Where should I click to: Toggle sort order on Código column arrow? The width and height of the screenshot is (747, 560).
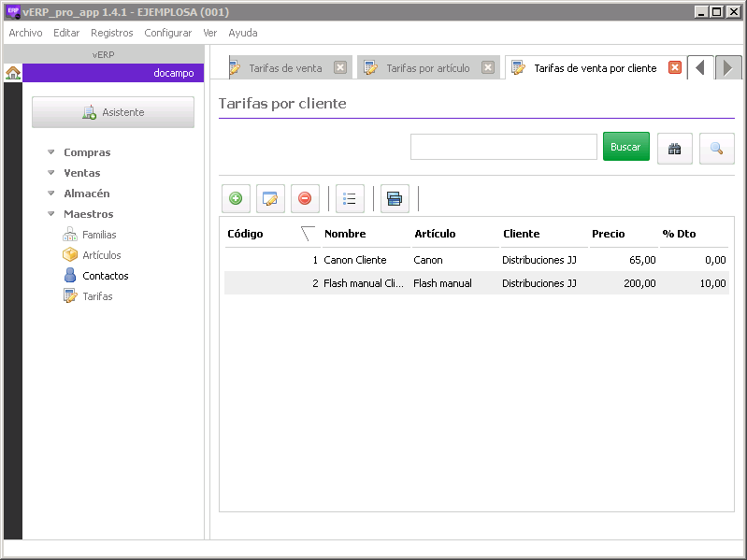[x=308, y=234]
